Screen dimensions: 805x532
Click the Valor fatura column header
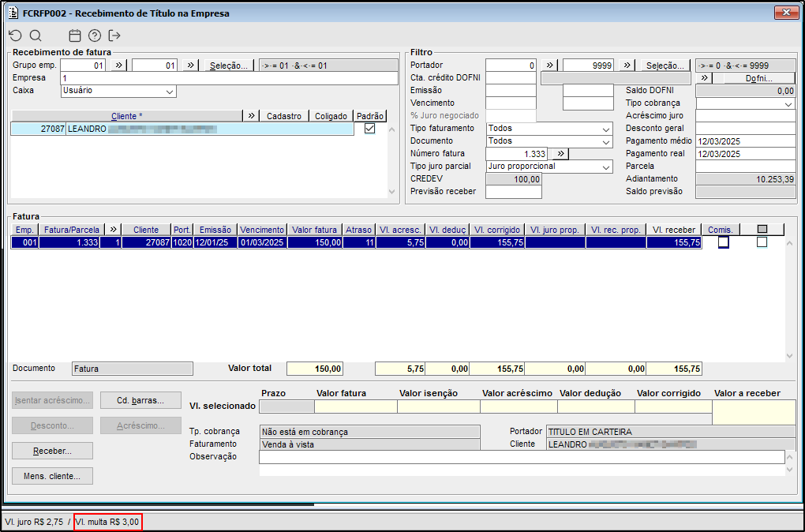[x=315, y=230]
